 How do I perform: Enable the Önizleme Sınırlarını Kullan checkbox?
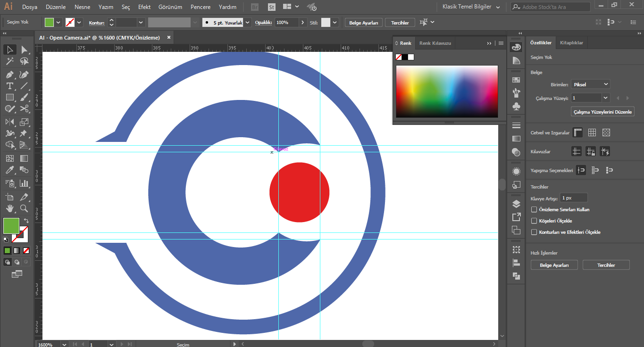[534, 209]
